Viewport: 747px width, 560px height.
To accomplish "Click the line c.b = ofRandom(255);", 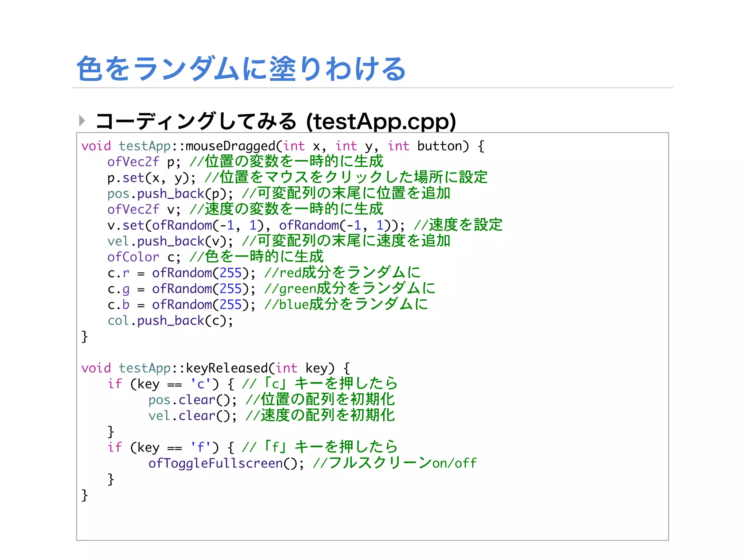I will click(267, 304).
